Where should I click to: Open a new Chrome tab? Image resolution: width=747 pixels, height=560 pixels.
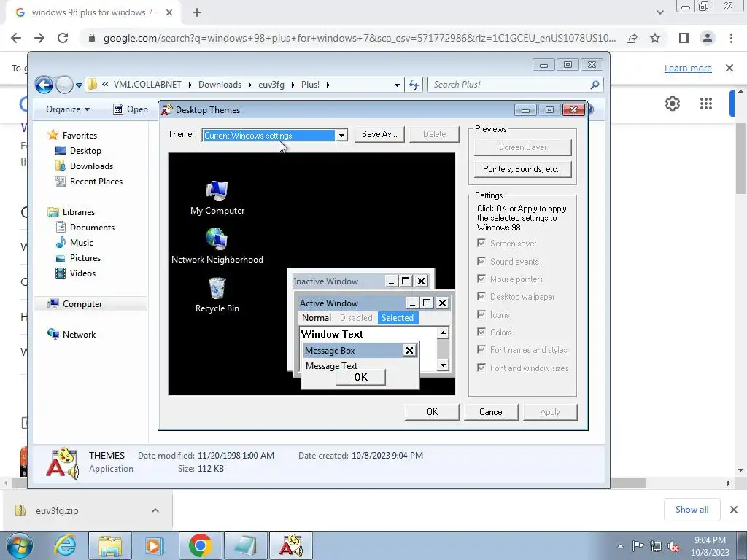[x=197, y=12]
